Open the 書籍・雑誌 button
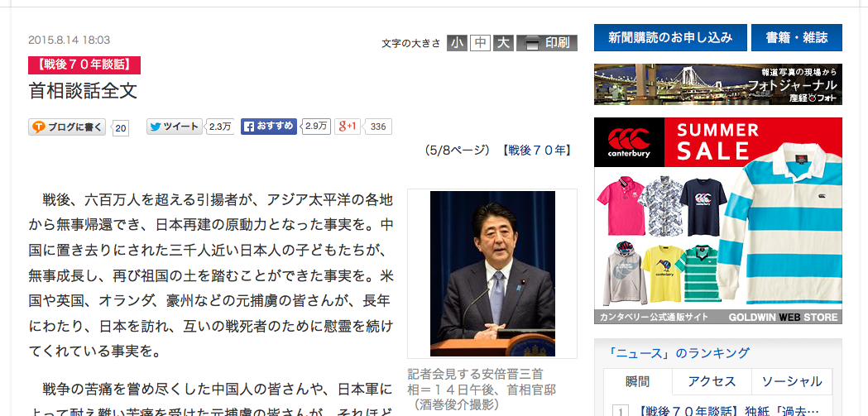The width and height of the screenshot is (868, 416). [797, 37]
